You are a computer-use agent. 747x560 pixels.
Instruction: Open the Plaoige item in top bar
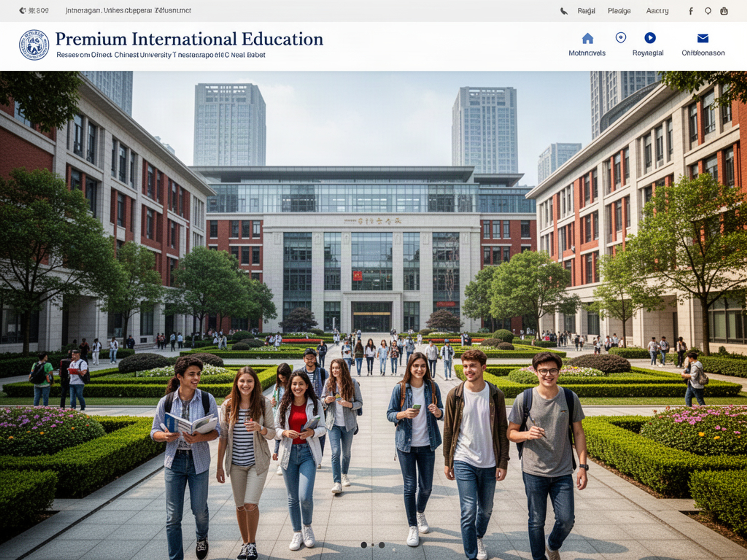tap(619, 11)
